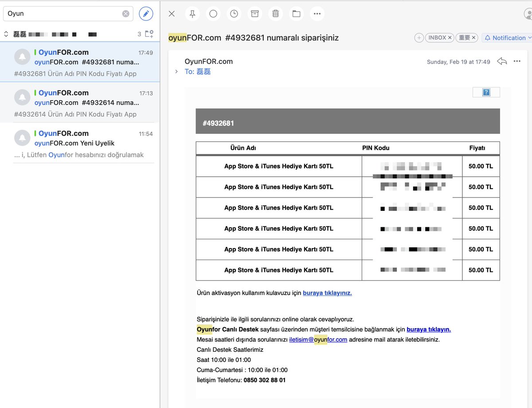Viewport: 532px width, 408px height.
Task: Open the 17:49 OyunFOR.com order email
Action: click(80, 62)
